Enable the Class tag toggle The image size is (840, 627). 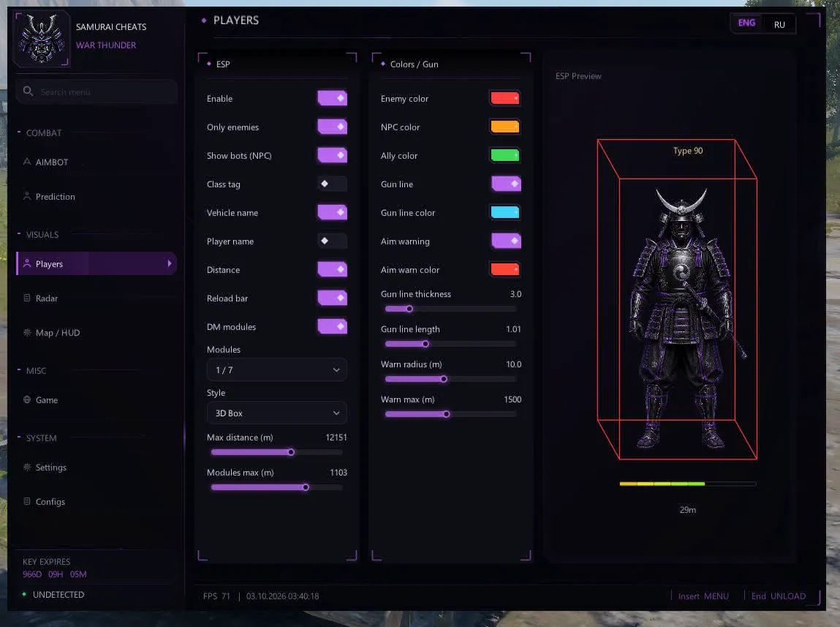pos(332,184)
